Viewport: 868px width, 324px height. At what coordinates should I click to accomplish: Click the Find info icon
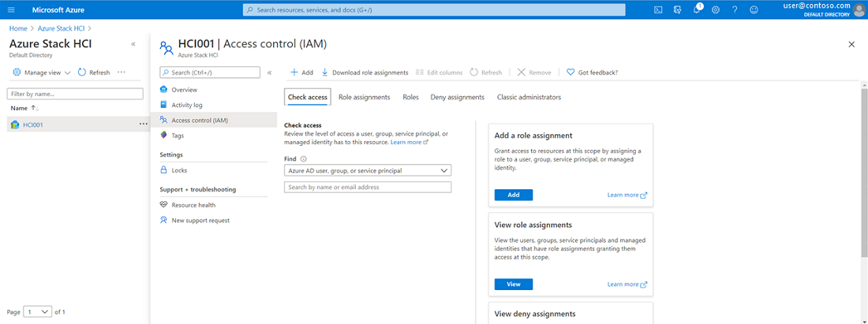[303, 158]
